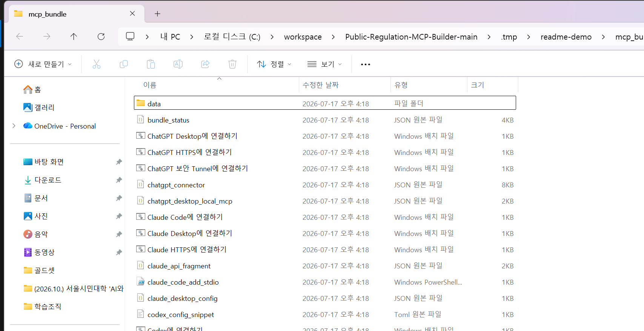Go forward with the right arrow button

(x=47, y=37)
